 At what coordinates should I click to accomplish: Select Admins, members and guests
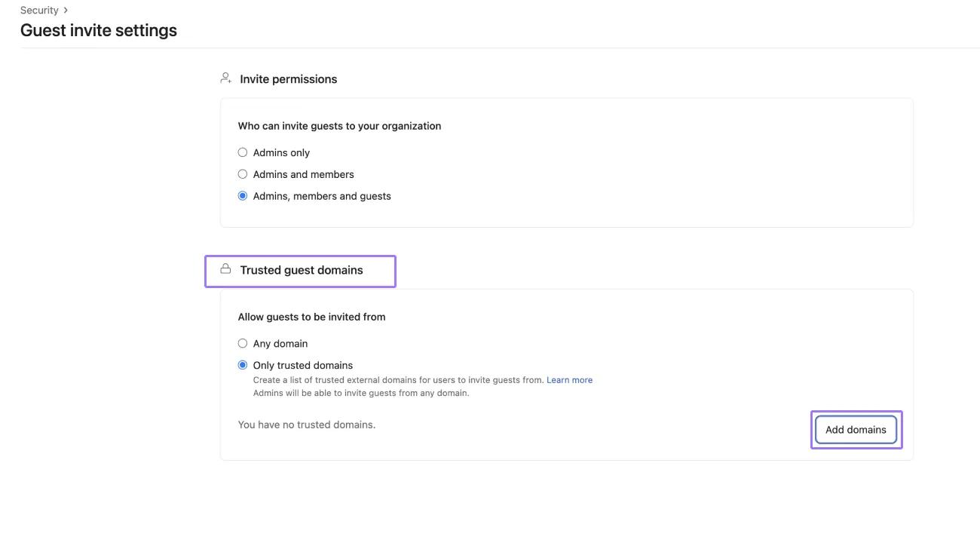[x=243, y=195]
